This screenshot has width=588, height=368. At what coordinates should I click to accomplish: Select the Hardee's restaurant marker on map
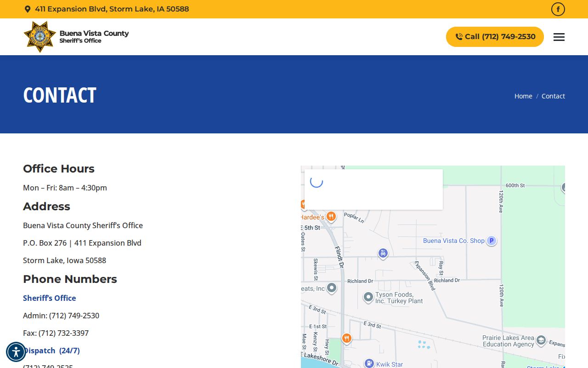pos(331,216)
